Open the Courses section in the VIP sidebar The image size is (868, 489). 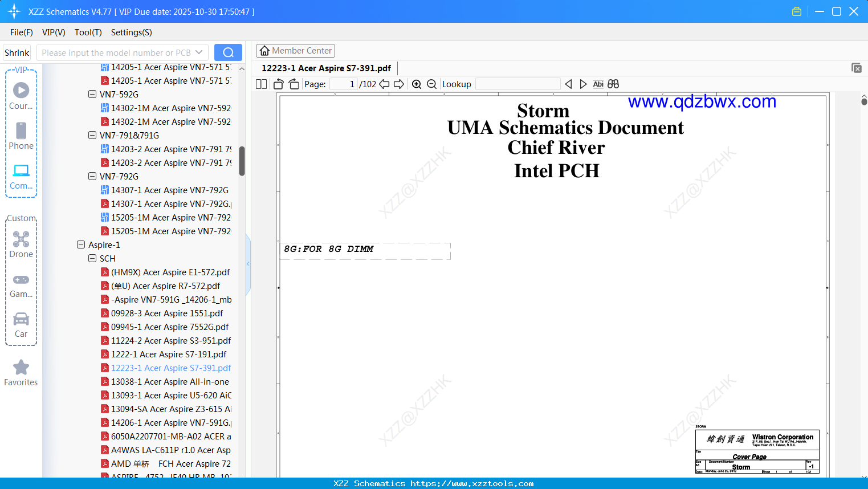[21, 96]
